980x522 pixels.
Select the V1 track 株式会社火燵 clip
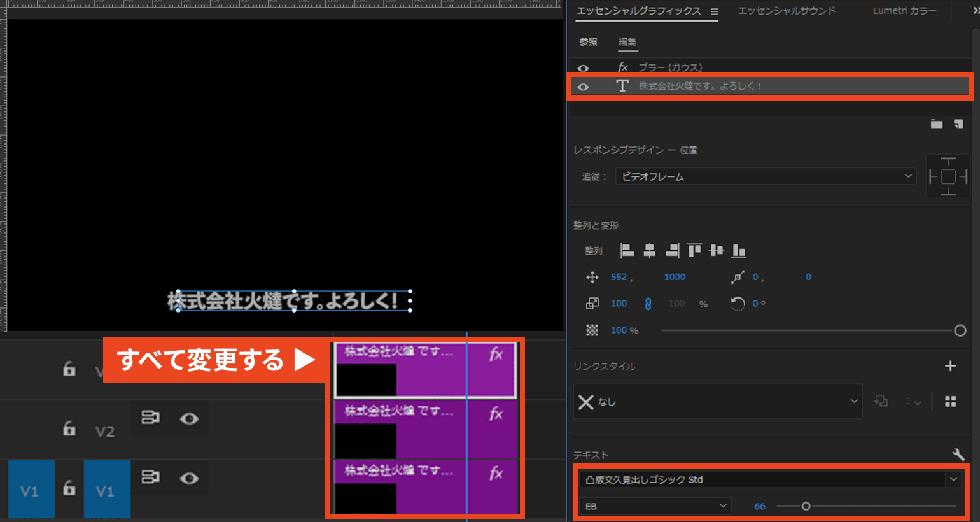[x=425, y=488]
